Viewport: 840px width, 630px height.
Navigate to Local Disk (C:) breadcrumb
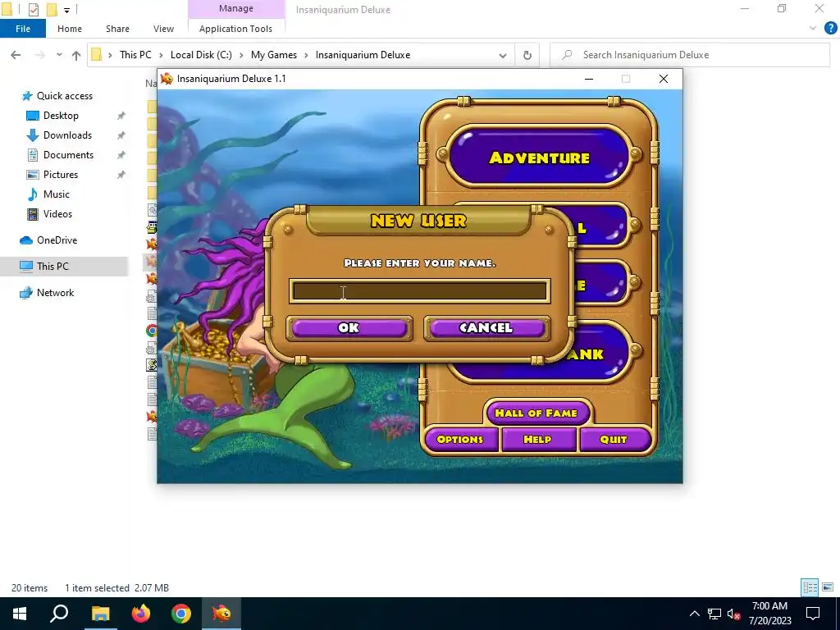201,55
